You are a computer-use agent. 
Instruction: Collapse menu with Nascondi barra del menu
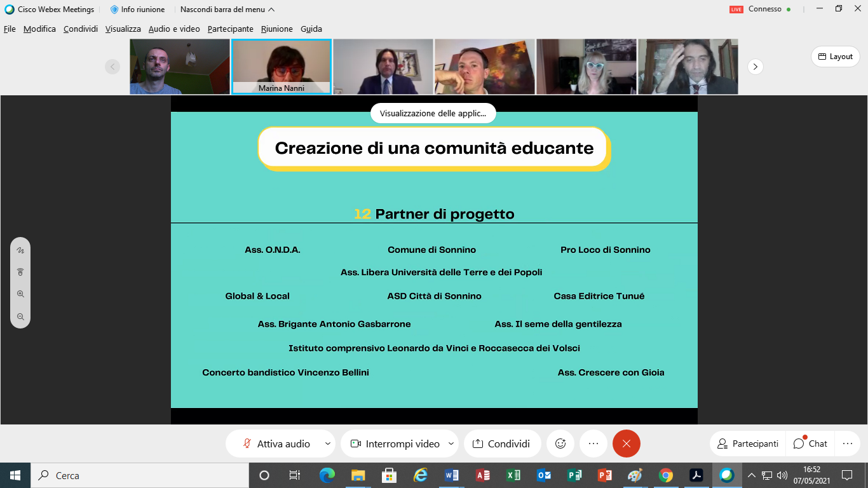pos(227,10)
